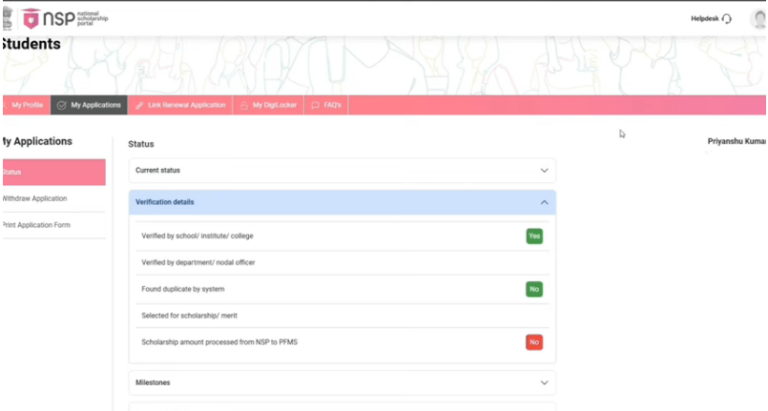Click the Link Renewal Application link icon
This screenshot has width=768, height=411.
[140, 105]
